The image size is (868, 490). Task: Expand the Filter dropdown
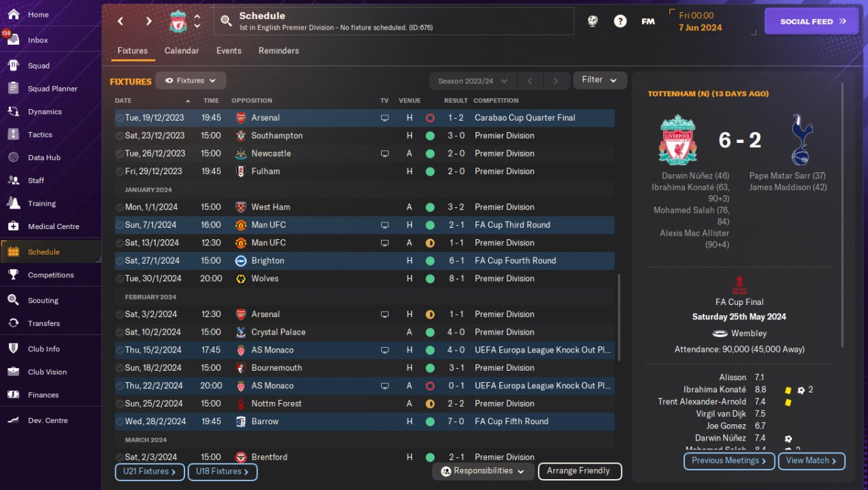pos(599,80)
